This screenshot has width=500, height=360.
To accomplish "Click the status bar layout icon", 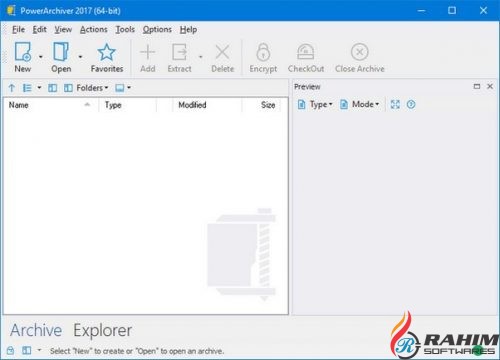I will point(27,351).
